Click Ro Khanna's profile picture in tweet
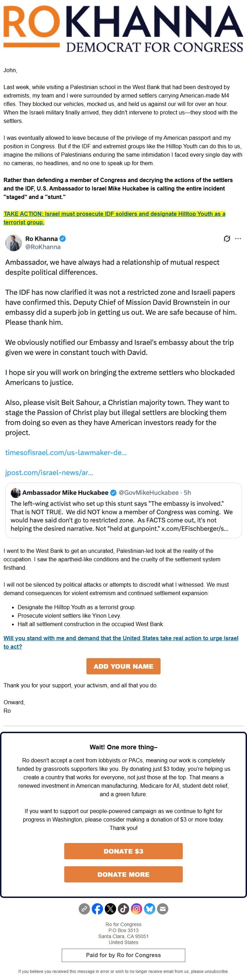 (x=13, y=243)
